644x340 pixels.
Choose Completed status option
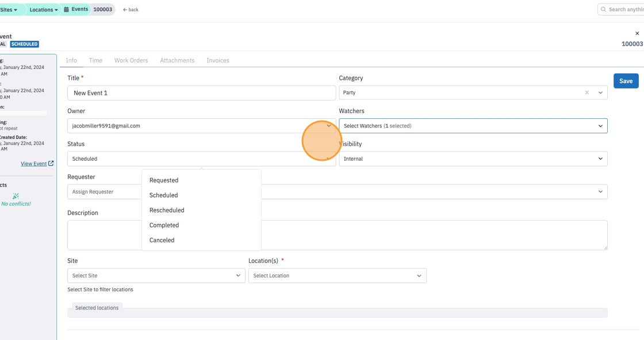tap(201, 225)
